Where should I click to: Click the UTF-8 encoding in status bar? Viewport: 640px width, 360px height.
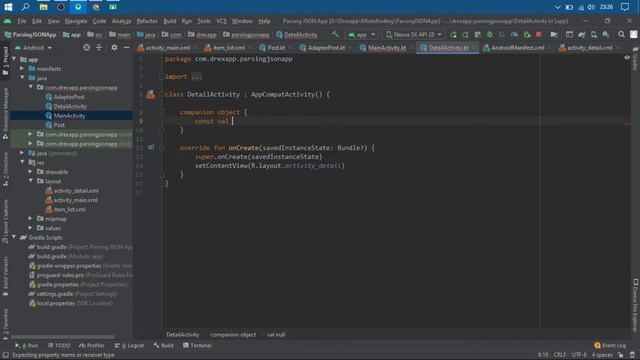coord(578,355)
